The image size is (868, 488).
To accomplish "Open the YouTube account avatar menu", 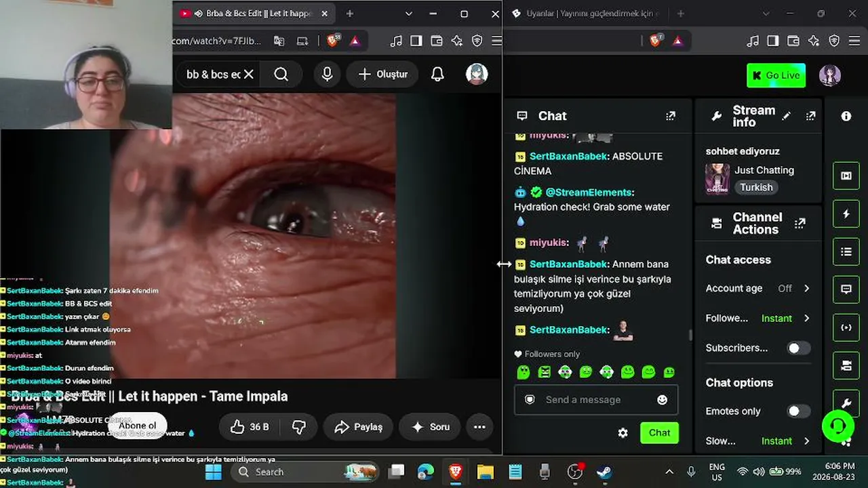I will click(x=477, y=74).
